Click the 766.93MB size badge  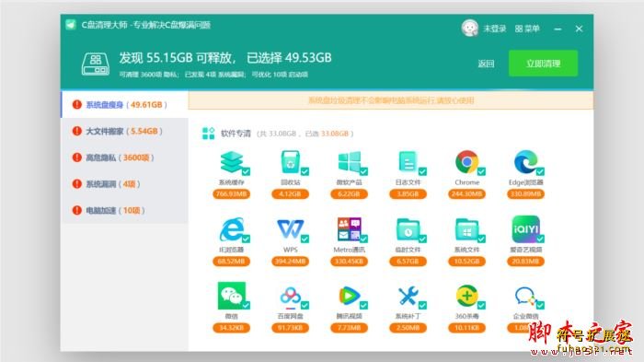[x=231, y=193]
